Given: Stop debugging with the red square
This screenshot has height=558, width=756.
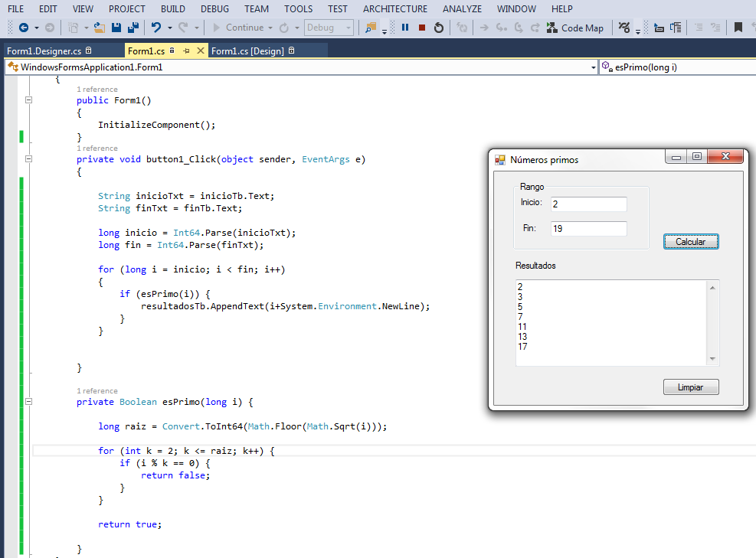Looking at the screenshot, I should point(422,28).
